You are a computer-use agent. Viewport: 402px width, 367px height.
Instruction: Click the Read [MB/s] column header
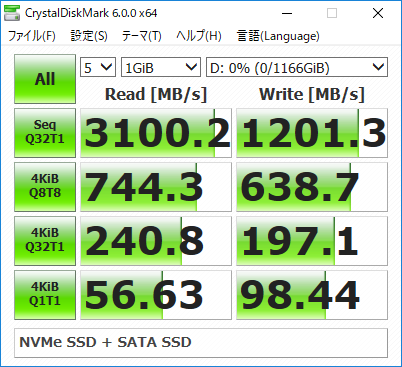click(x=156, y=94)
